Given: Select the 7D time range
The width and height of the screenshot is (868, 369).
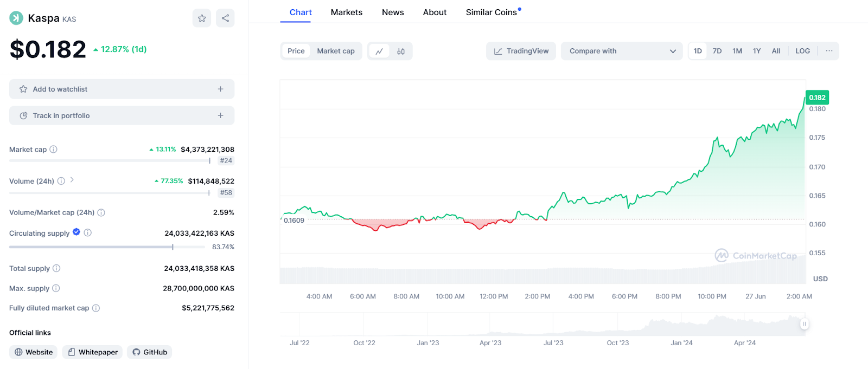Looking at the screenshot, I should click(x=717, y=51).
